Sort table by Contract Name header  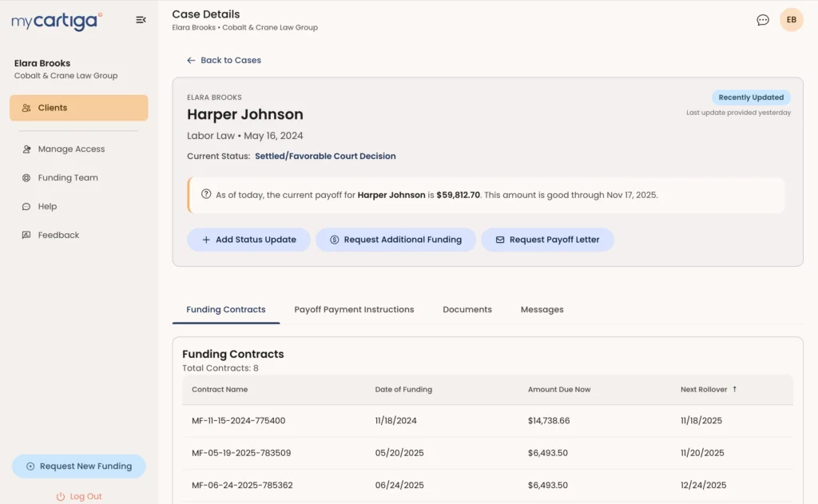click(220, 390)
